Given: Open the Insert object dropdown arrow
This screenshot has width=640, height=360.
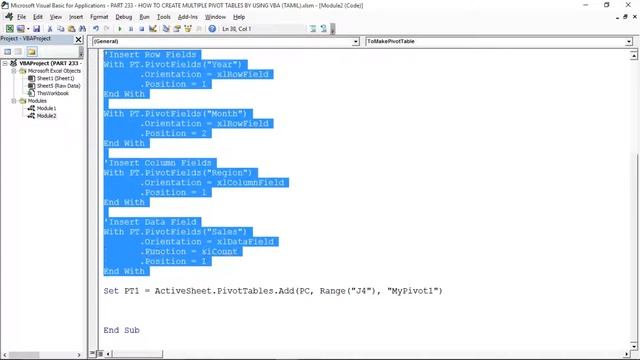Looking at the screenshot, I should coord(28,29).
